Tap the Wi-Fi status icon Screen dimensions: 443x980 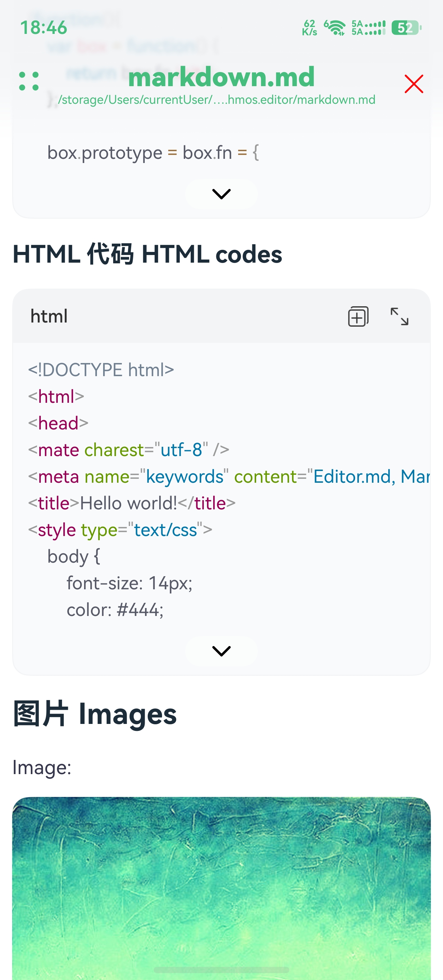click(335, 28)
